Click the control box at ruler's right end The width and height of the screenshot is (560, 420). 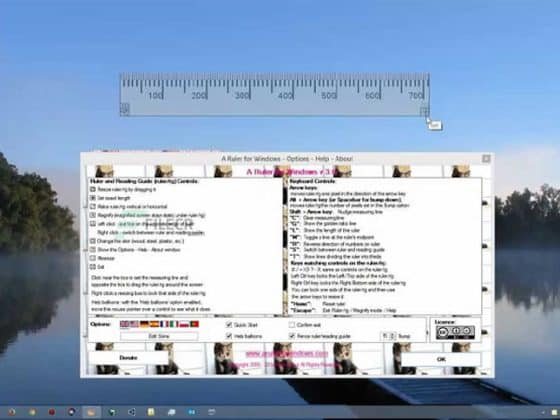click(x=424, y=111)
